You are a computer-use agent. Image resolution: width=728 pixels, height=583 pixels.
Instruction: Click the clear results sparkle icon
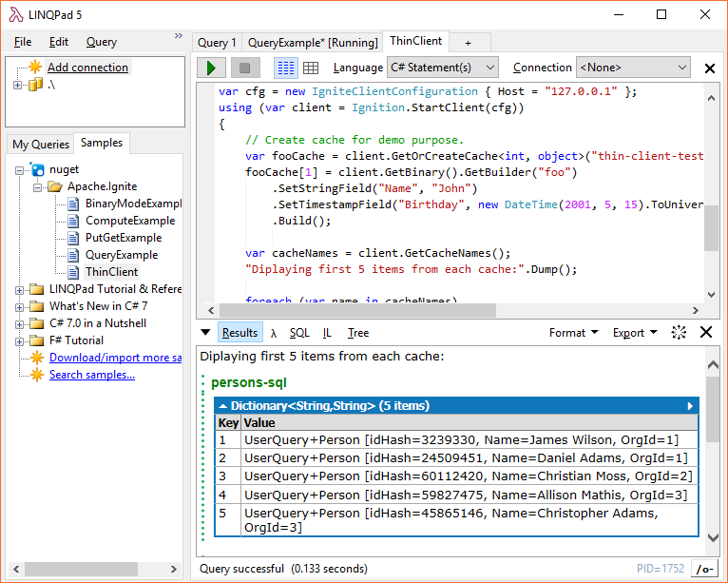pos(679,332)
